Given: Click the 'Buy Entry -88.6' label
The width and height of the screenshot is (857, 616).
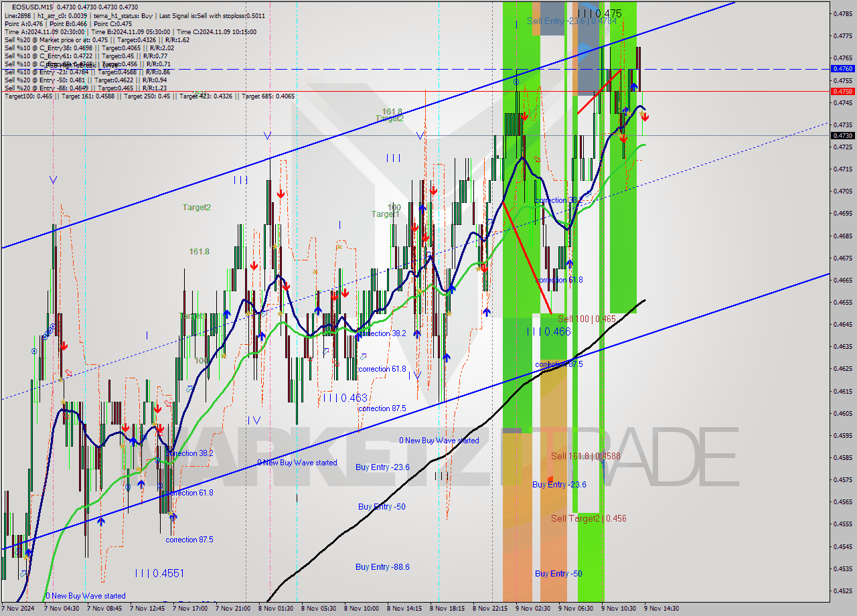Looking at the screenshot, I should click(x=382, y=567).
